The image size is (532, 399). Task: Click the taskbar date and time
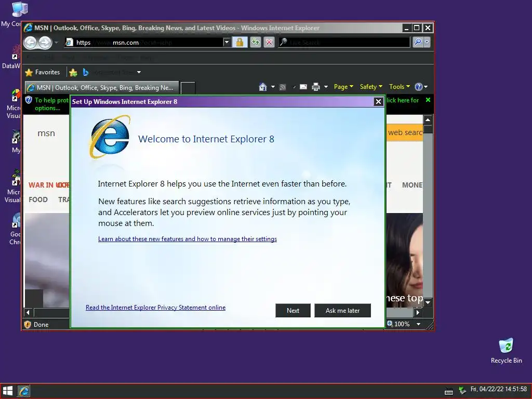tap(498, 389)
